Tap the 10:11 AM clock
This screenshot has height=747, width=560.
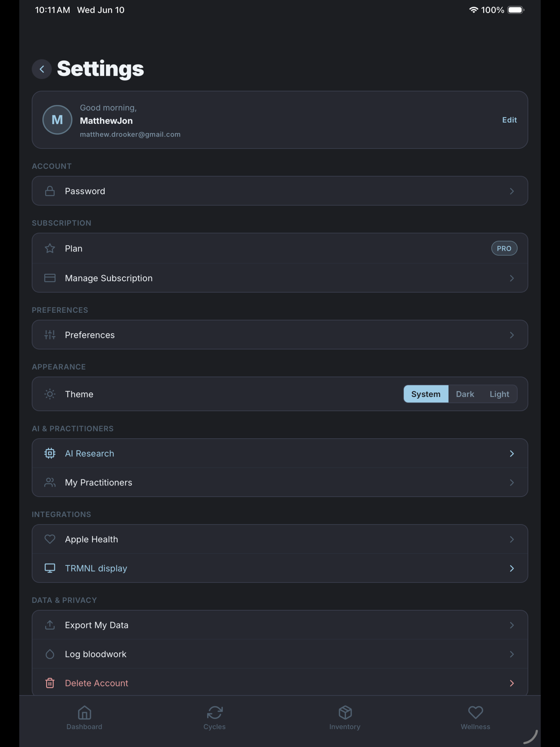pyautogui.click(x=52, y=10)
